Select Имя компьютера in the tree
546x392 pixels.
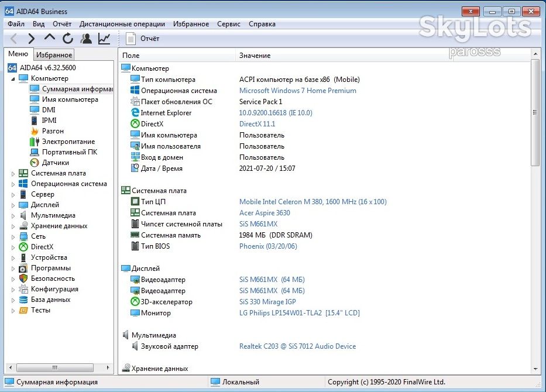click(70, 99)
